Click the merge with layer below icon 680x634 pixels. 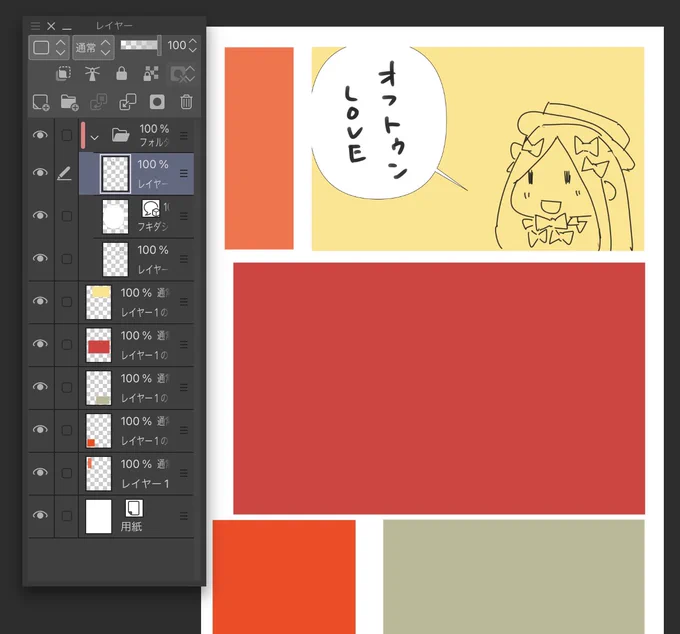coord(128,102)
